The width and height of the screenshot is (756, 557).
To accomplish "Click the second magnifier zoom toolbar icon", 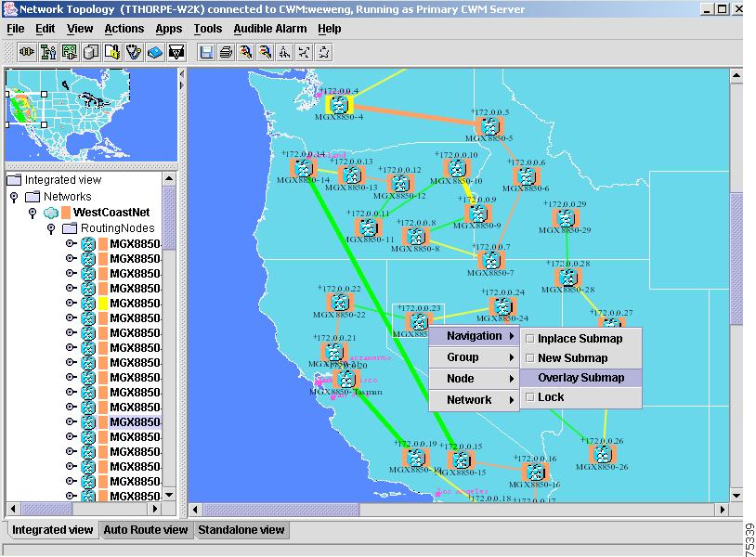I will click(x=266, y=52).
